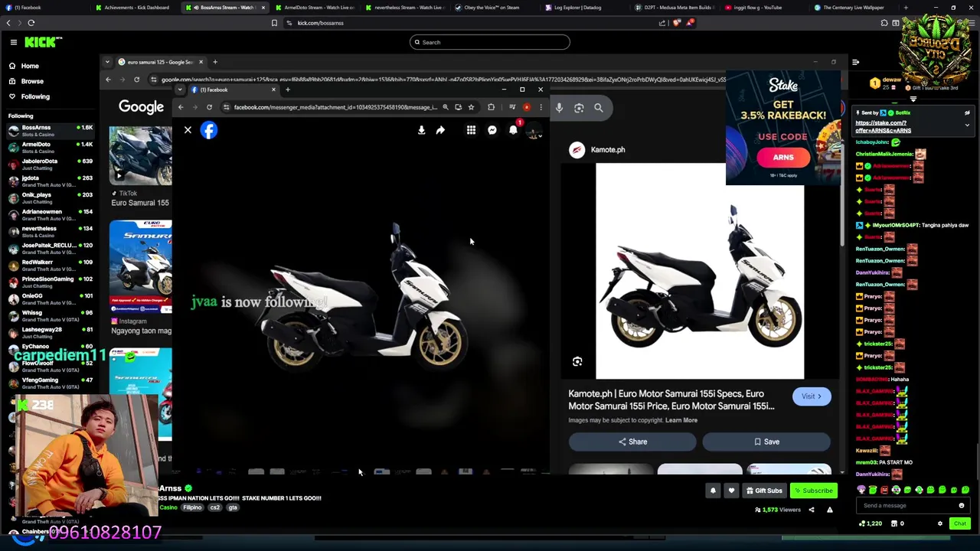Switch to Obey the Voice on Steam tab

[490, 8]
